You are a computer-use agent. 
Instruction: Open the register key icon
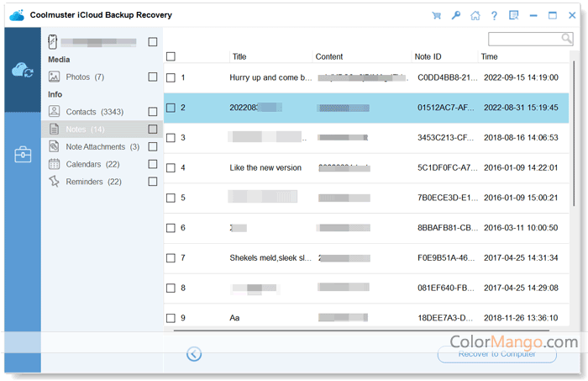click(455, 15)
